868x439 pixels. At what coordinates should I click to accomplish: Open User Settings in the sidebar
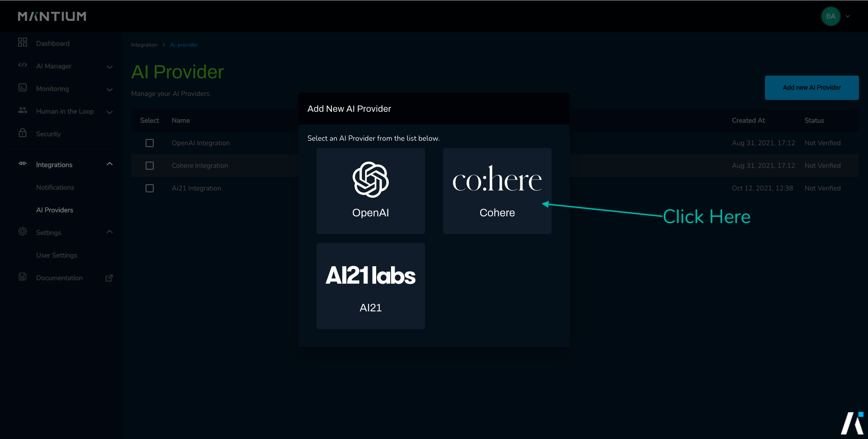coord(57,255)
